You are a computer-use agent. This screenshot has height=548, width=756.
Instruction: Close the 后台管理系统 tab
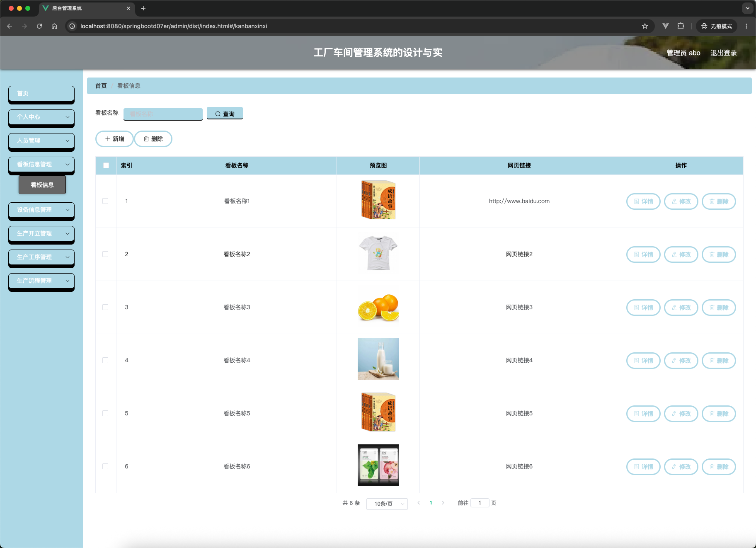pos(128,8)
